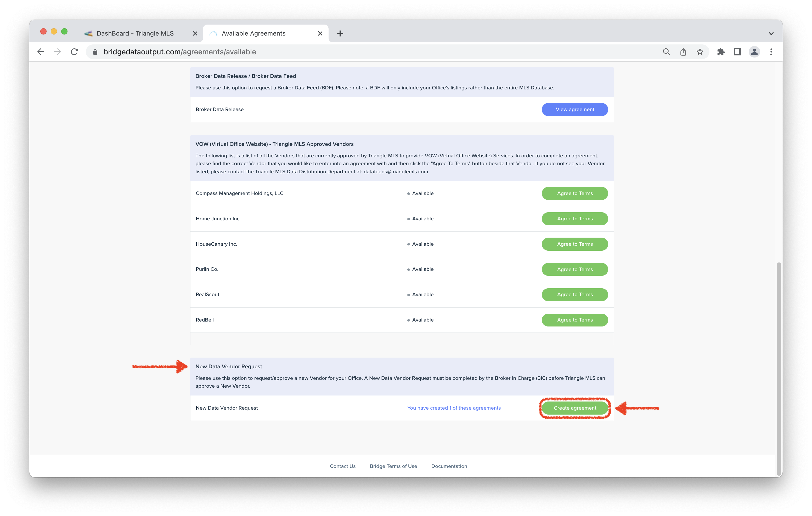Reload the Available Agreements page

tap(75, 52)
